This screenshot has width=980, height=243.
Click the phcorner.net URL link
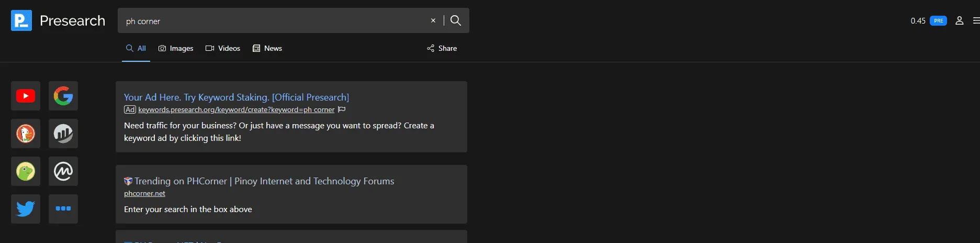click(144, 193)
